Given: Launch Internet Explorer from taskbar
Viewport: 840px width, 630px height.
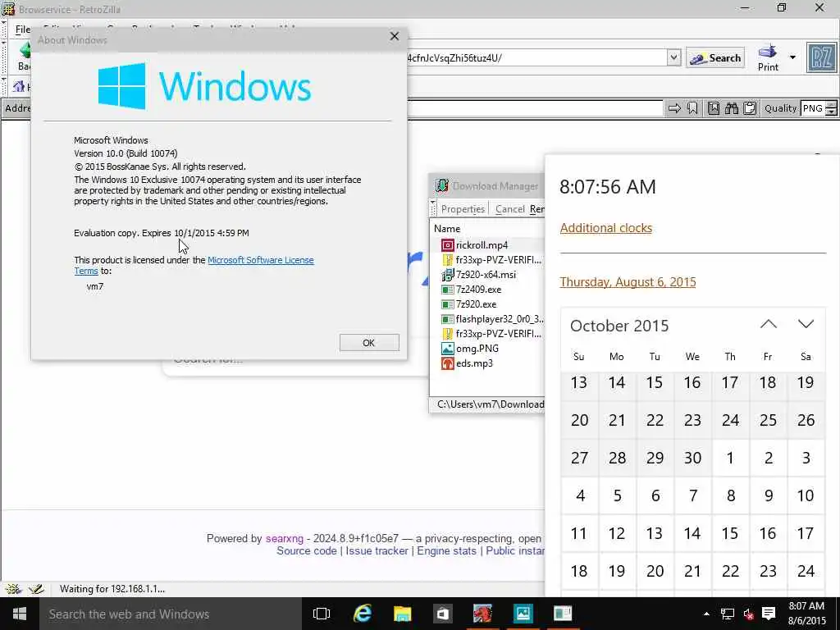Looking at the screenshot, I should click(x=363, y=614).
